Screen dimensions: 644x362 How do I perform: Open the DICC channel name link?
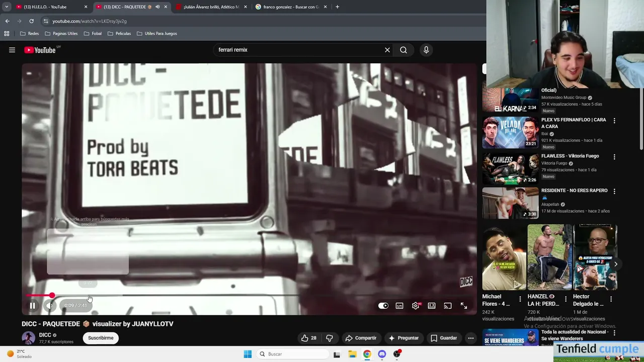[x=45, y=335]
